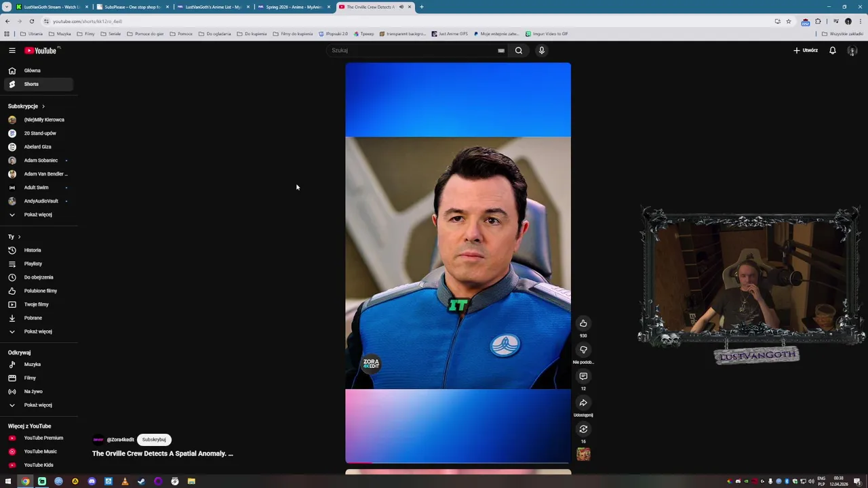Viewport: 868px width, 488px height.
Task: Open YouTube Kids link
Action: (x=38, y=465)
